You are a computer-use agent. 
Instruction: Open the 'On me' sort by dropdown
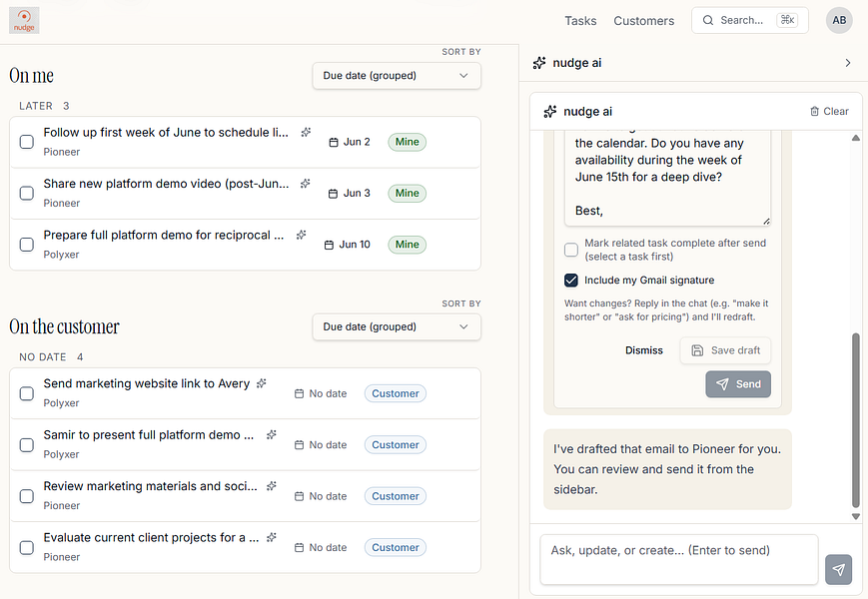coord(397,76)
